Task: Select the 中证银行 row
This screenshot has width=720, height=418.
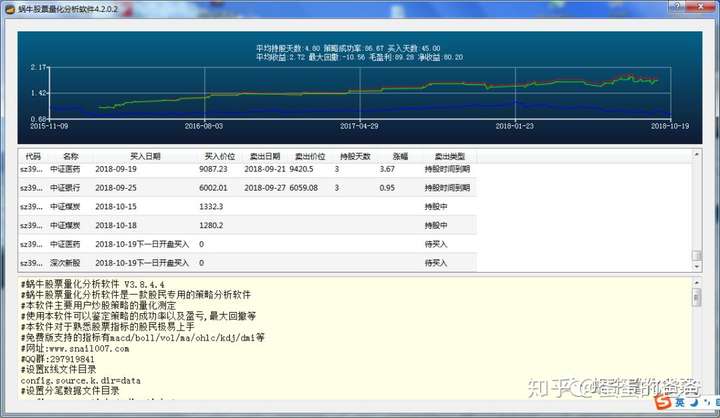Action: tap(248, 188)
